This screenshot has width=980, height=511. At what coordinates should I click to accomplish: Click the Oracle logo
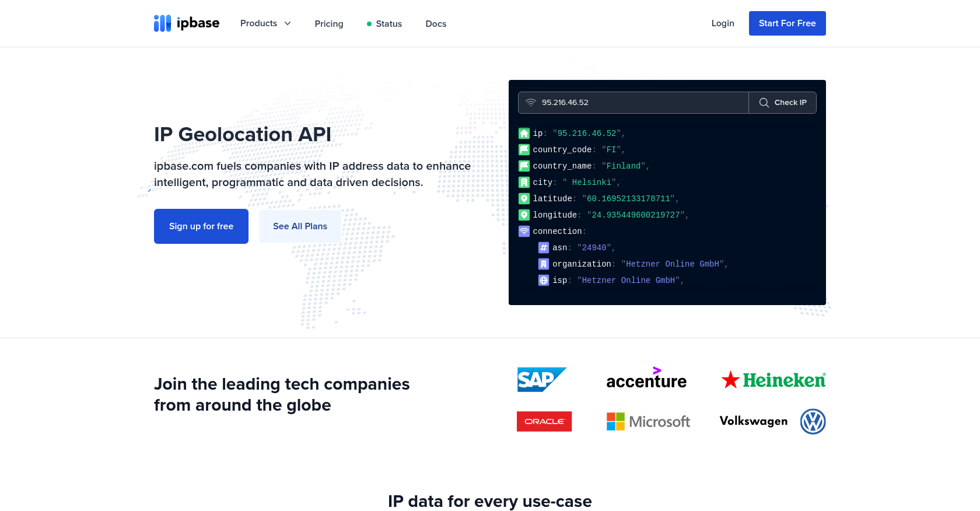[x=544, y=421]
